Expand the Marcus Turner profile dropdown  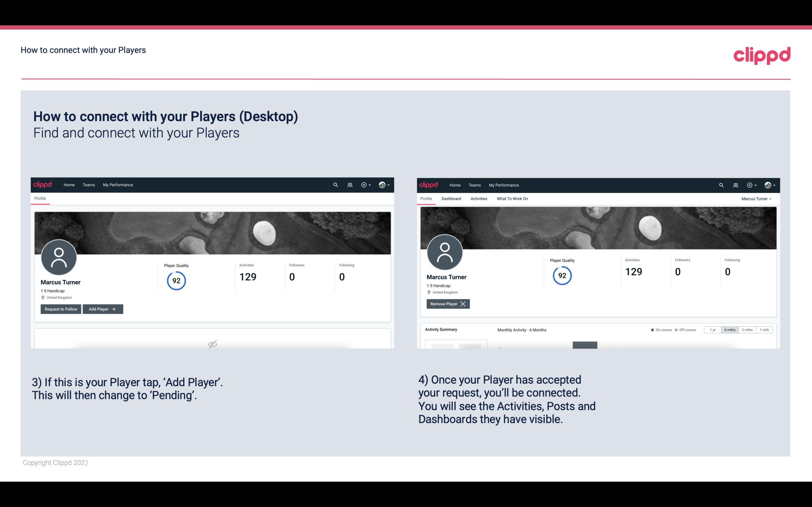point(757,199)
